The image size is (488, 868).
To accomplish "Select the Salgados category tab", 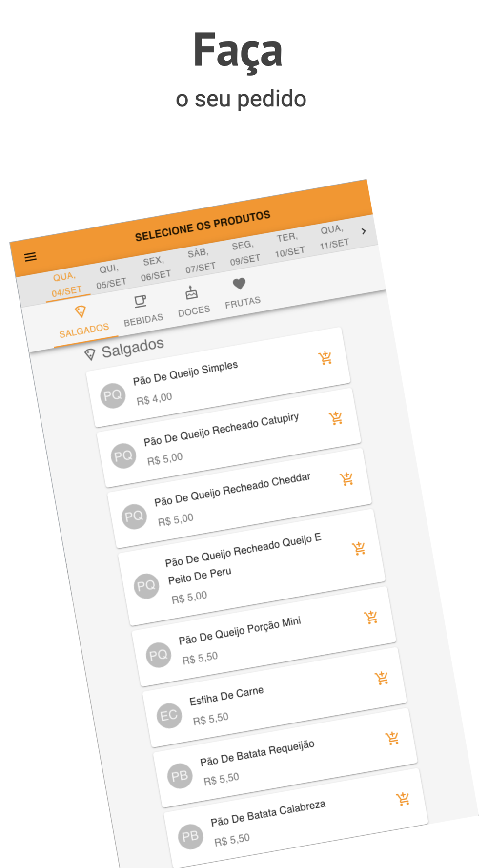I will tap(83, 322).
